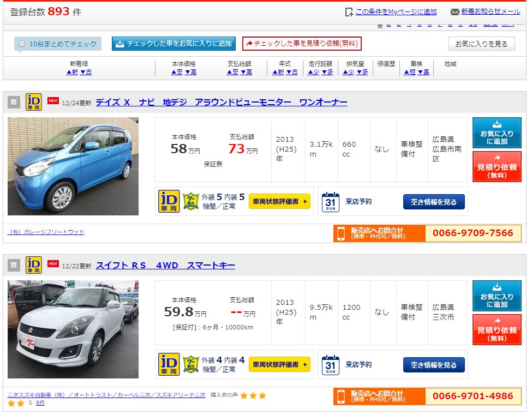This screenshot has width=532, height=415.
Task: Open the スイフト RS 4WD スマートキー listing title
Action: [x=165, y=265]
